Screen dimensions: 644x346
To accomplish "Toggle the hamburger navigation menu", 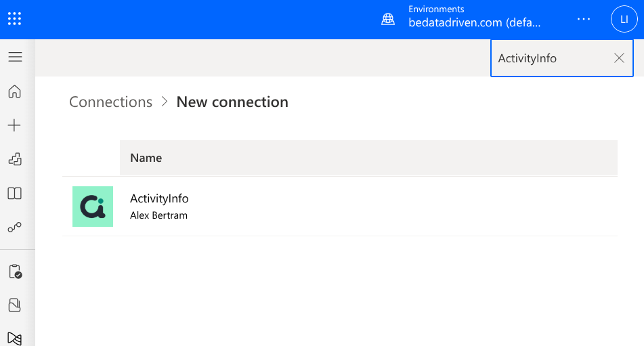I will 15,57.
